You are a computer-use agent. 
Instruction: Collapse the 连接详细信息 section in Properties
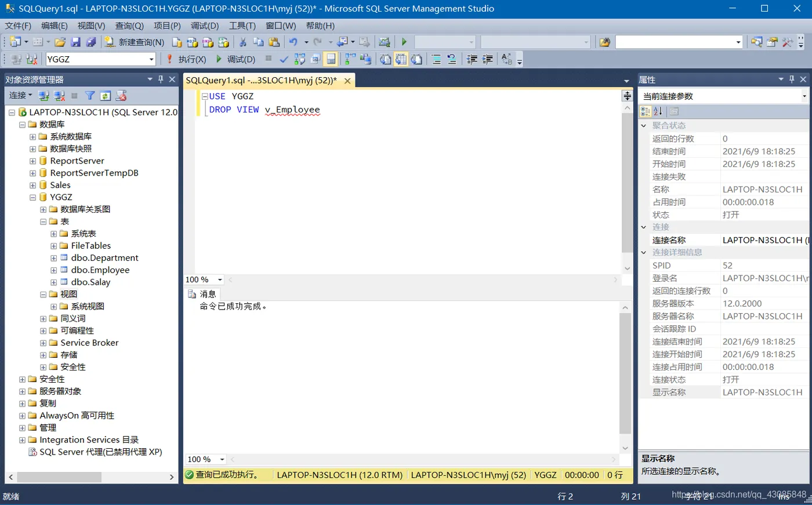tap(643, 253)
